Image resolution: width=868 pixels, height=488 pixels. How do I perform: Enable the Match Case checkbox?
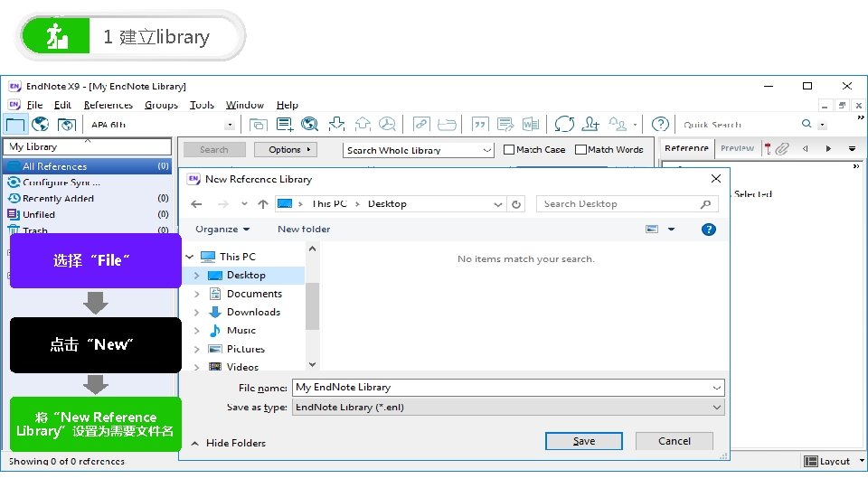509,149
